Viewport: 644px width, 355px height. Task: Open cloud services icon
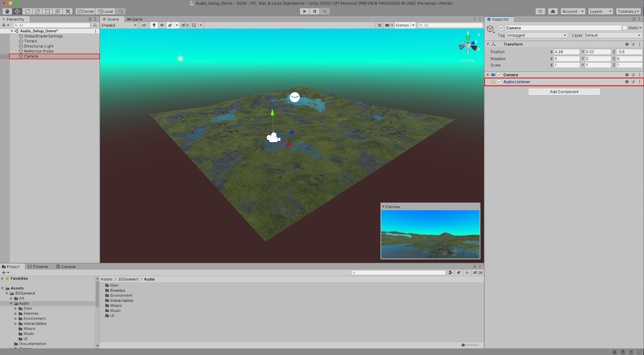click(x=553, y=11)
